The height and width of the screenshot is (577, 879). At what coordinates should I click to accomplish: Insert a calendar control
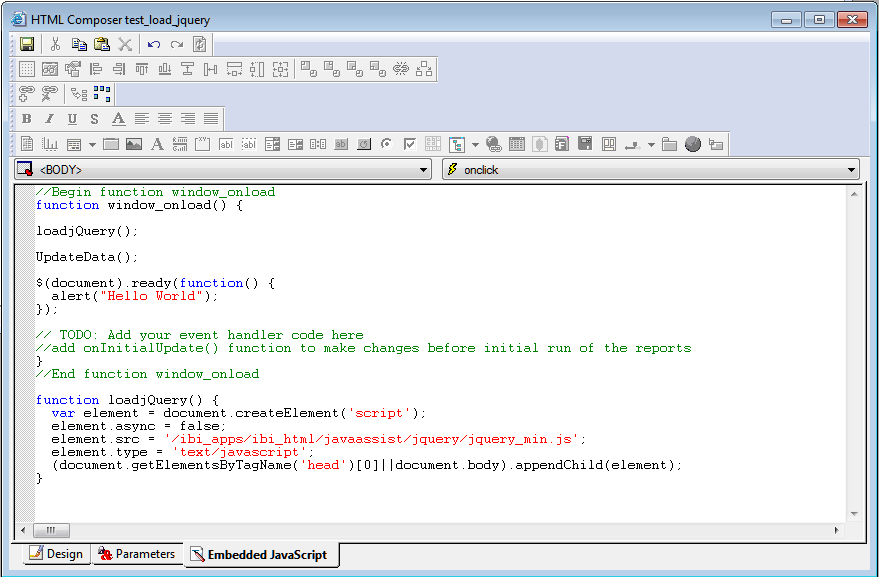(516, 144)
